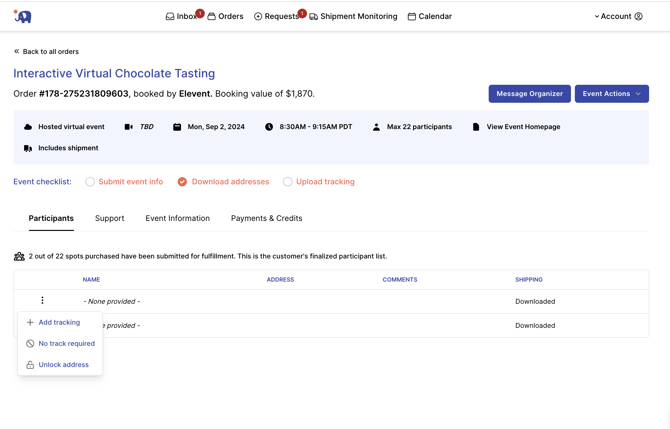This screenshot has height=429, width=670.
Task: Click the Requests plus-circle icon
Action: (x=258, y=17)
